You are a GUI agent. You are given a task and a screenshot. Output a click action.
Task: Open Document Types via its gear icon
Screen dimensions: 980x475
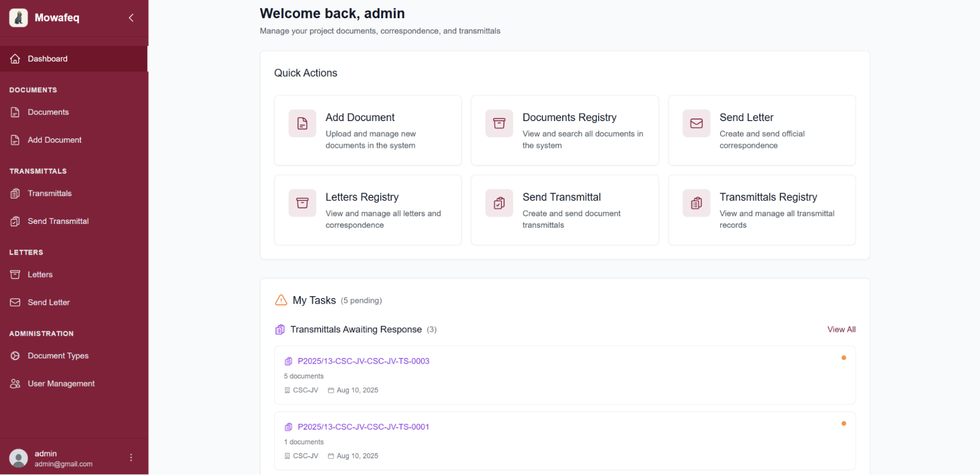coord(15,355)
